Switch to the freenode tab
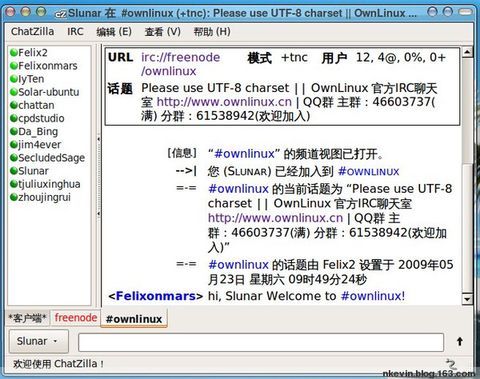The width and height of the screenshot is (480, 379). pos(76,318)
